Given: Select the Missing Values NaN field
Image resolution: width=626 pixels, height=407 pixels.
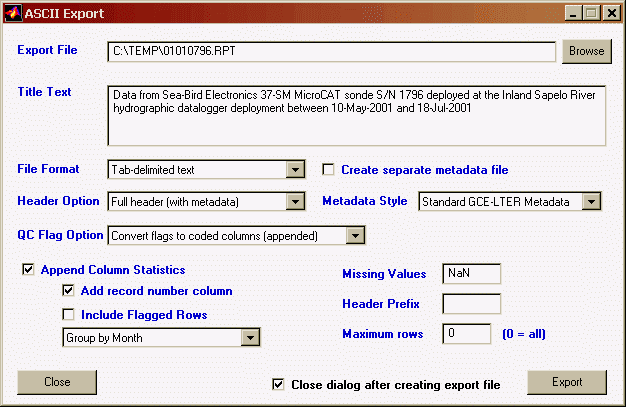Looking at the screenshot, I should (470, 274).
